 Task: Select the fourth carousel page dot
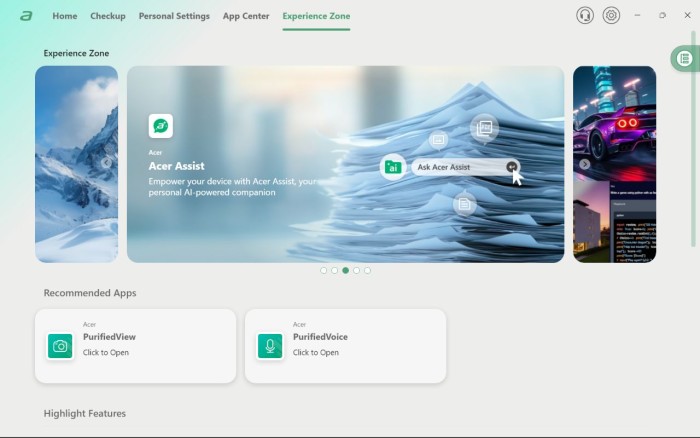tap(356, 271)
